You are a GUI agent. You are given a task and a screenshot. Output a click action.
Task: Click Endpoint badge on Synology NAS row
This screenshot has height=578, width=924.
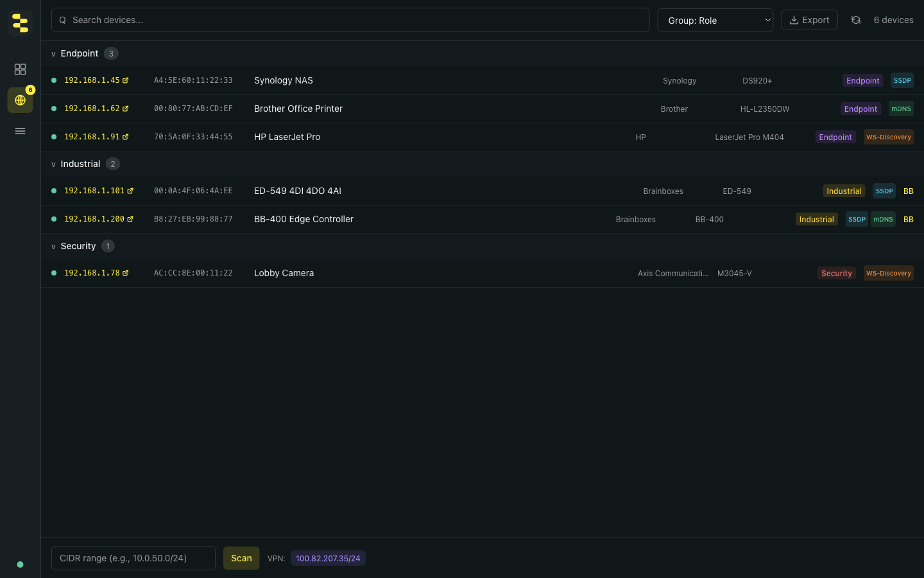862,80
